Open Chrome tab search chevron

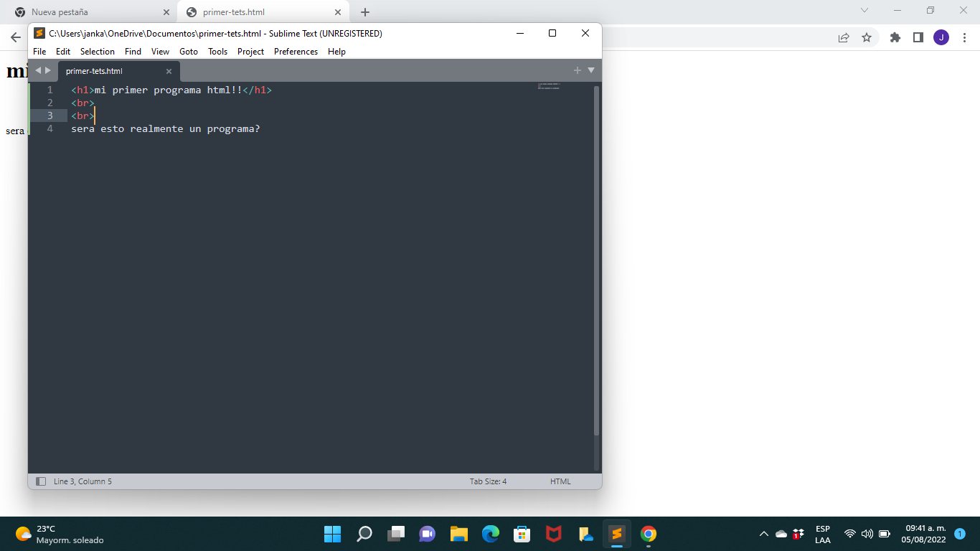click(x=864, y=10)
